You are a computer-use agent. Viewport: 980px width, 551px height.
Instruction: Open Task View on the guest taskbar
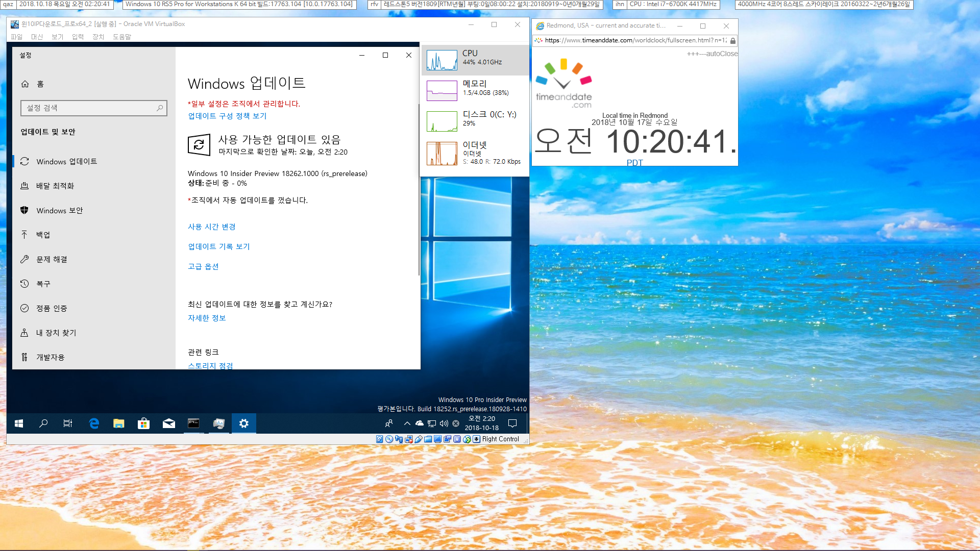[68, 423]
